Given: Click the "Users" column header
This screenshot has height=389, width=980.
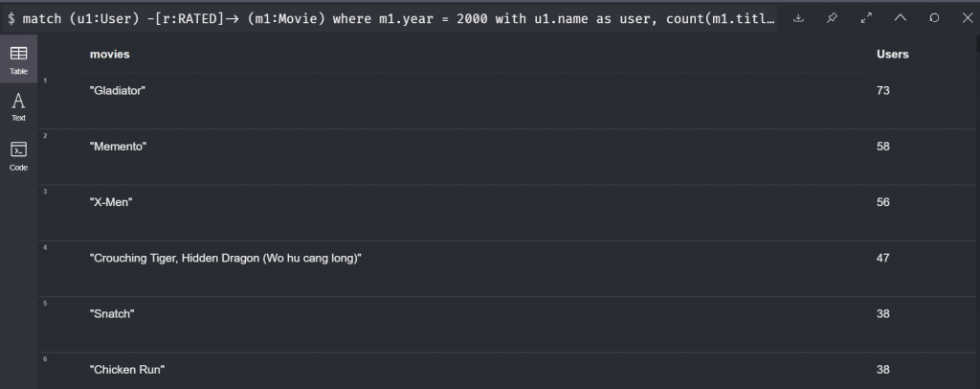Looking at the screenshot, I should pyautogui.click(x=892, y=55).
